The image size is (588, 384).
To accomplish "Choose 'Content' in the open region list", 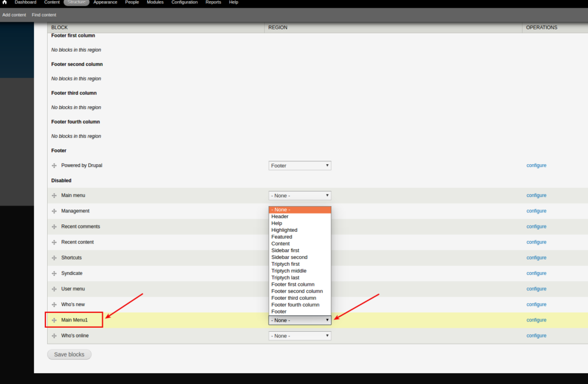I will [300, 243].
